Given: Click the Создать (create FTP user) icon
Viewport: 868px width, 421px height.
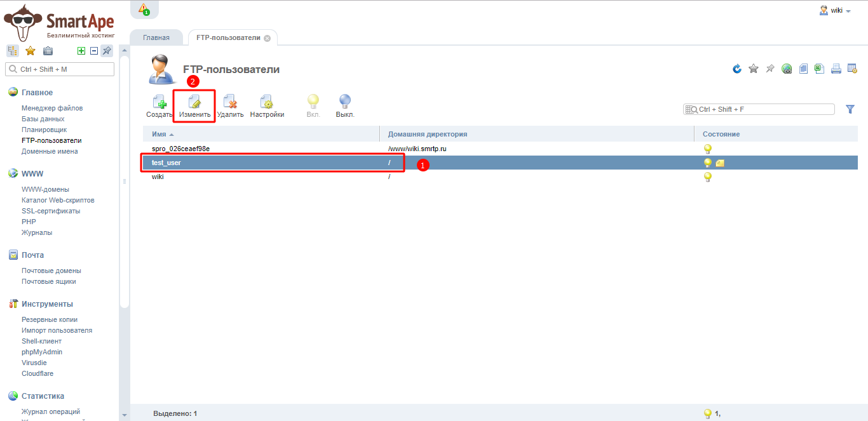Looking at the screenshot, I should pyautogui.click(x=159, y=102).
